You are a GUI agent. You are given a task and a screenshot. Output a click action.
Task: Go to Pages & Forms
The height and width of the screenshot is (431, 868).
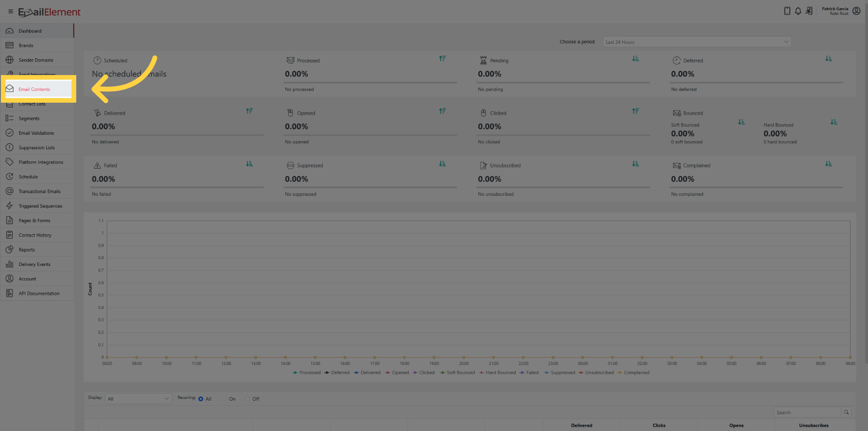click(37, 220)
